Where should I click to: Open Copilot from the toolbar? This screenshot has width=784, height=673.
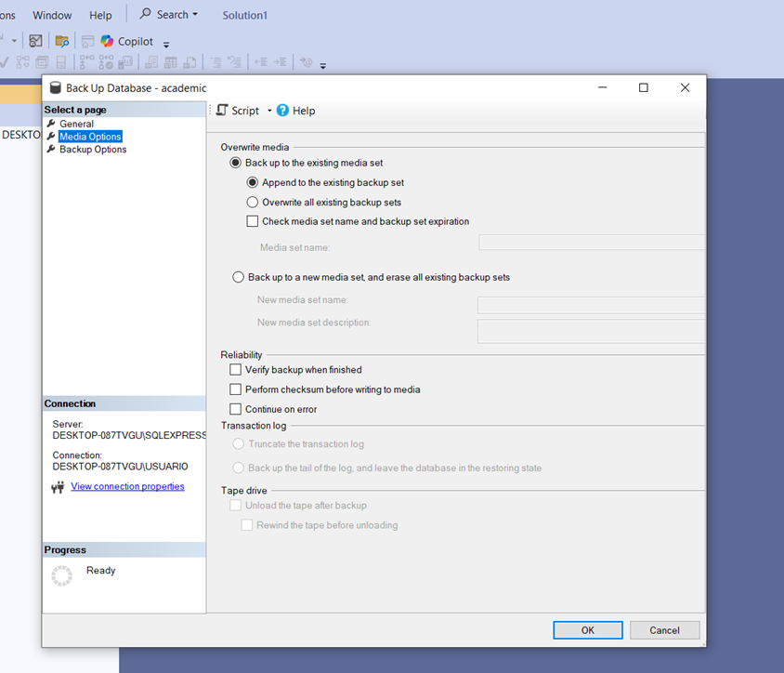(x=126, y=41)
